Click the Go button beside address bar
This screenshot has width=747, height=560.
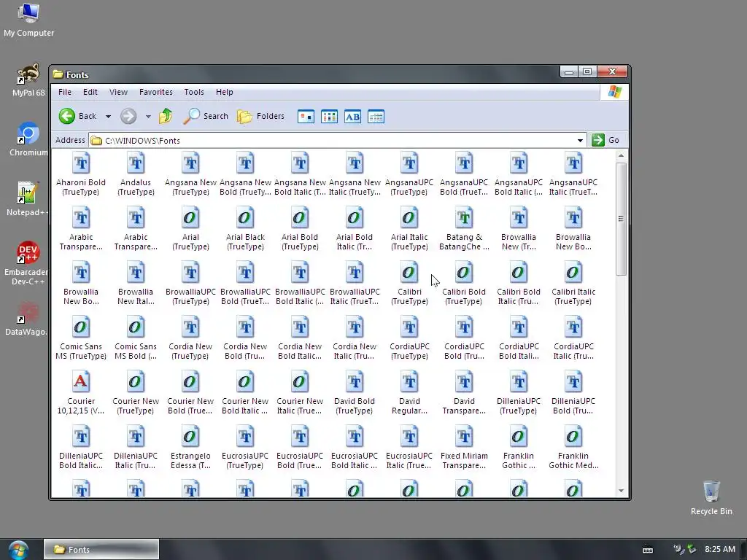tap(606, 140)
